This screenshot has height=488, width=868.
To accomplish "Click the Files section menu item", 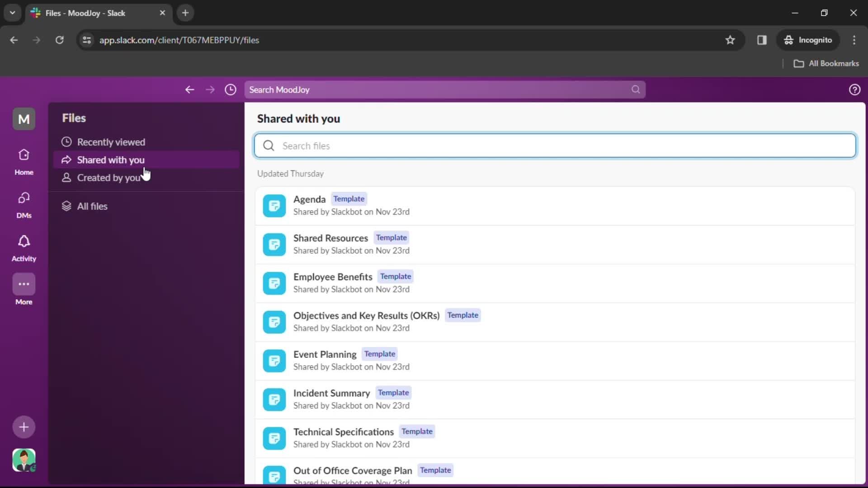I will pos(74,118).
